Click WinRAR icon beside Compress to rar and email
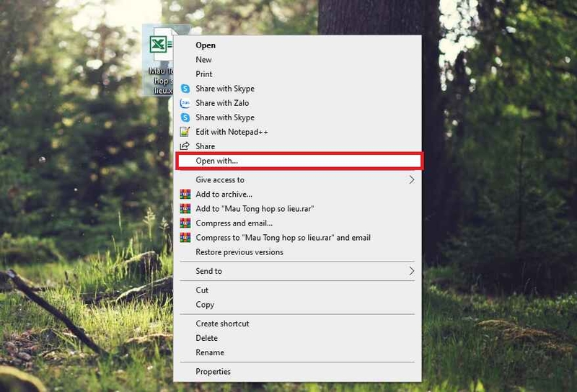Screen dimensions: 577x392 click(x=185, y=238)
